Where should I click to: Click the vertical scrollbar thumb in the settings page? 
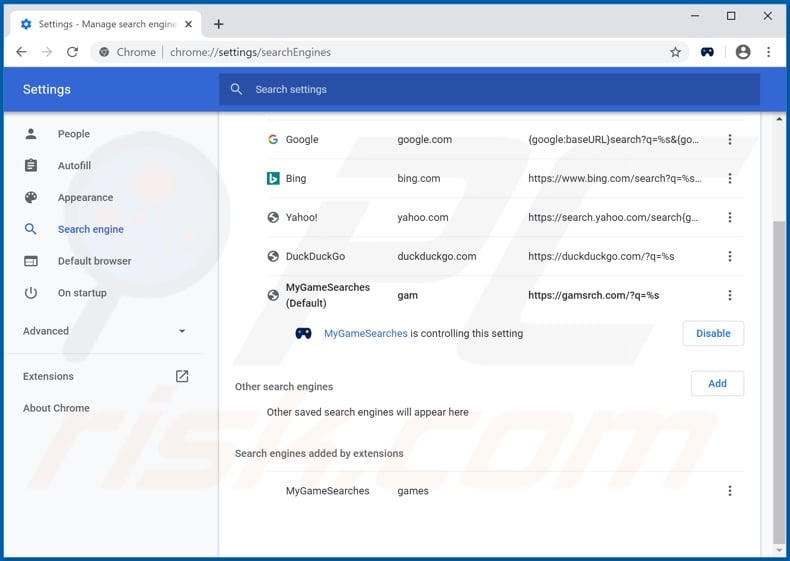coord(779,381)
